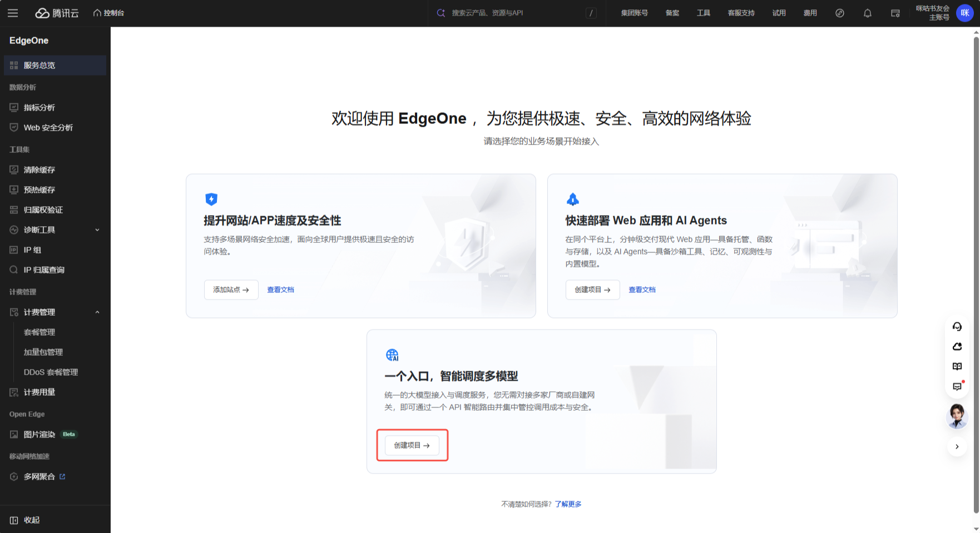This screenshot has height=533, width=980.
Task: Open IP 归属查询 in the sidebar
Action: tap(55, 270)
